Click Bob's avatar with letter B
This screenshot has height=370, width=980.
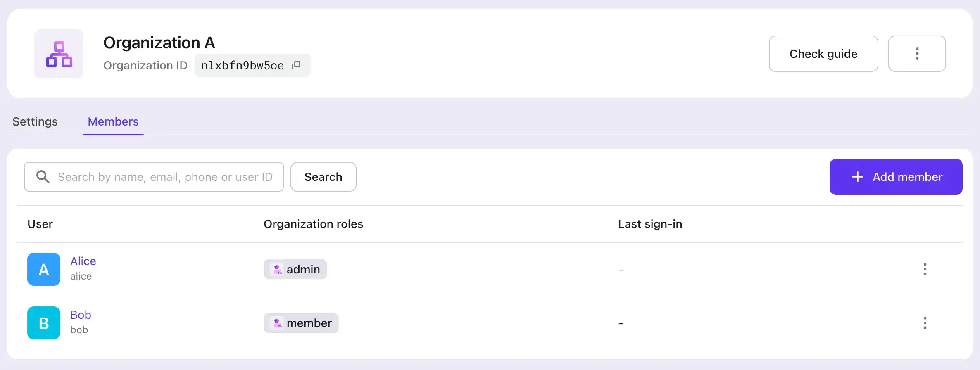click(x=44, y=323)
